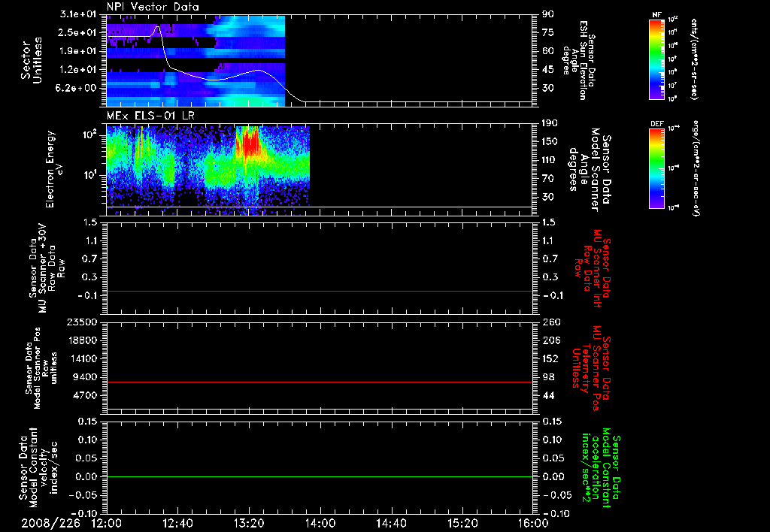Click the "ESH Sun Elevation Angle degree" axis title
Image resolution: width=770 pixels, height=532 pixels.
[x=578, y=60]
